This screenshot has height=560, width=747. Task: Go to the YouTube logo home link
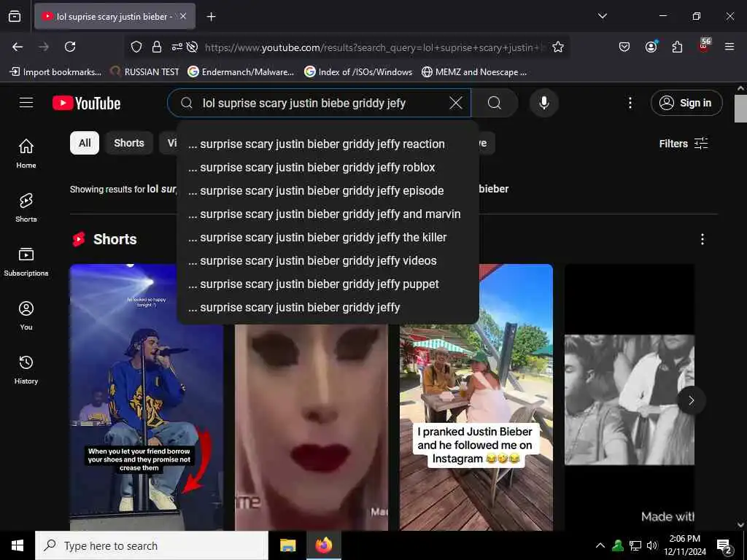[x=86, y=103]
